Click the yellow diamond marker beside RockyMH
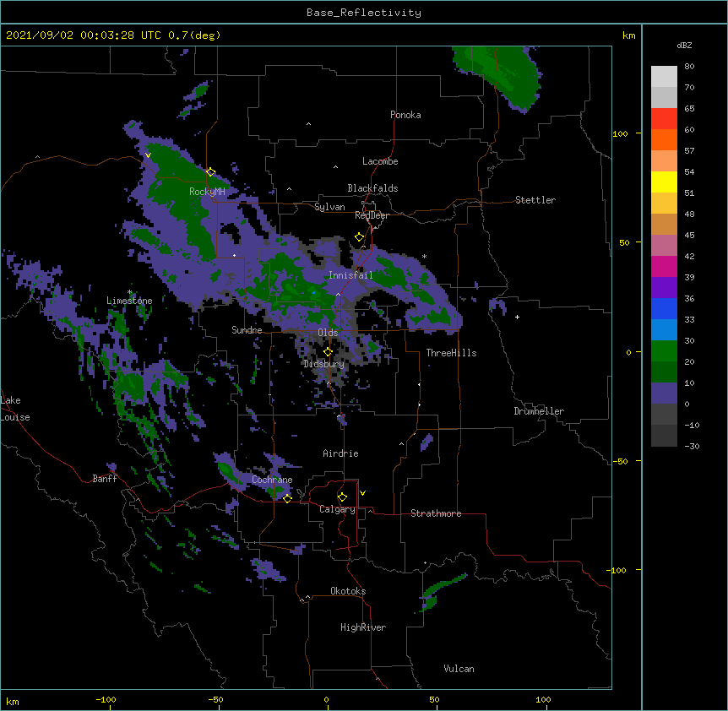This screenshot has width=728, height=711. [x=210, y=172]
